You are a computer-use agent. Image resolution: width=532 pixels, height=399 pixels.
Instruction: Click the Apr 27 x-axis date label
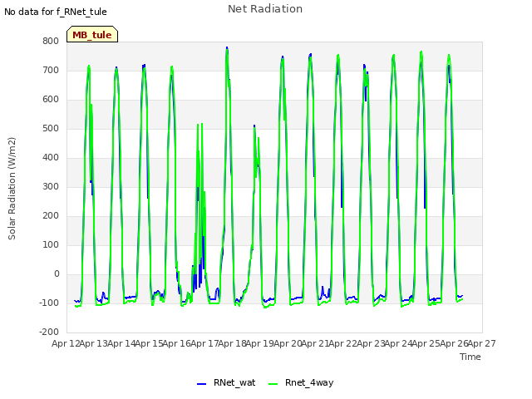(482, 343)
